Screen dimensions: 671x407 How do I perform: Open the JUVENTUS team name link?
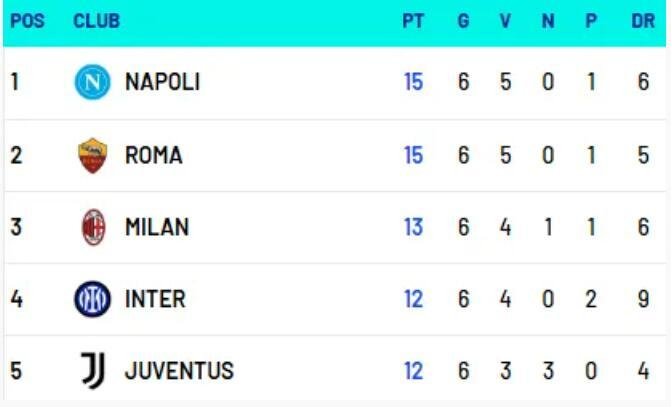(179, 371)
